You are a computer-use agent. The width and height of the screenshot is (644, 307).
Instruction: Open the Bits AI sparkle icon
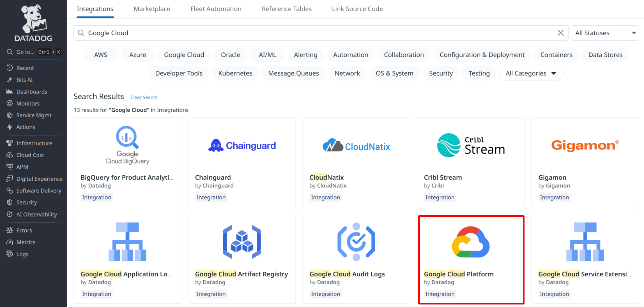pyautogui.click(x=10, y=80)
